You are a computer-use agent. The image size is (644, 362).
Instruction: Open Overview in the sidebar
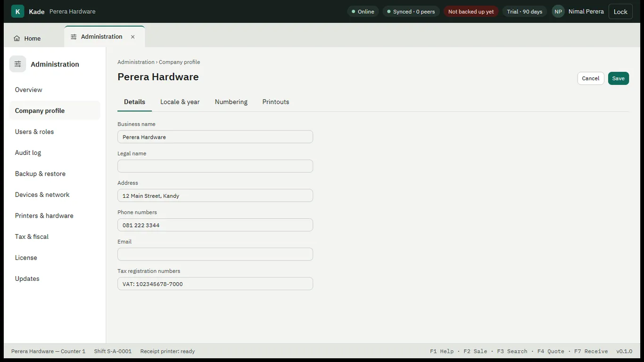(55, 90)
